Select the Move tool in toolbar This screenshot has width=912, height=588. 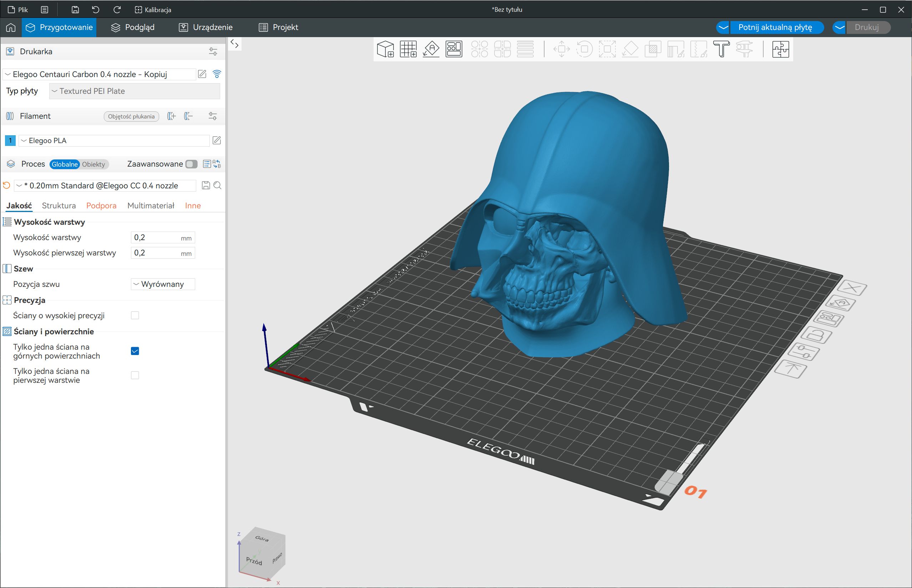tap(562, 49)
